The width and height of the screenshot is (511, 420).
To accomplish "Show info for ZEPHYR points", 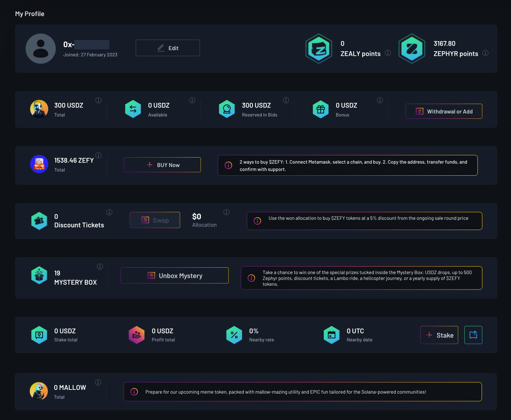I will pos(485,53).
